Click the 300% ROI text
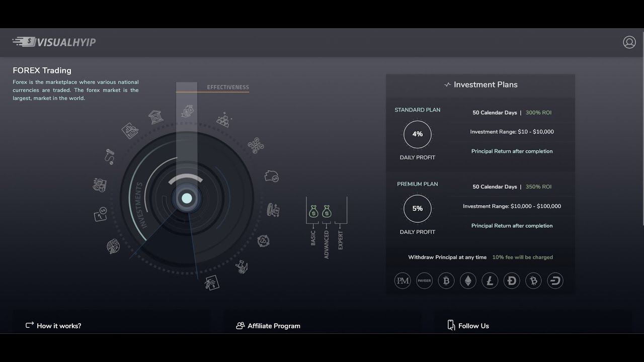The image size is (644, 362). coord(538,113)
